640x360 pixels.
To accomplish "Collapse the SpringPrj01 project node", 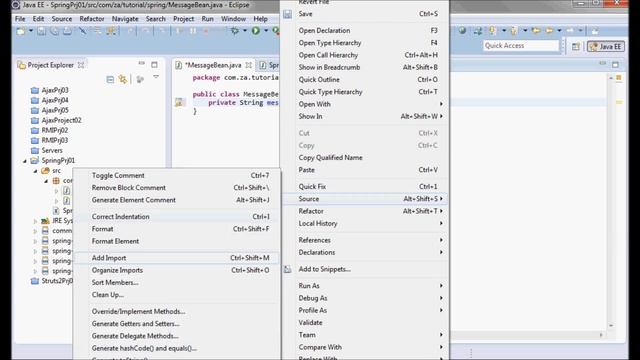I will [24, 161].
